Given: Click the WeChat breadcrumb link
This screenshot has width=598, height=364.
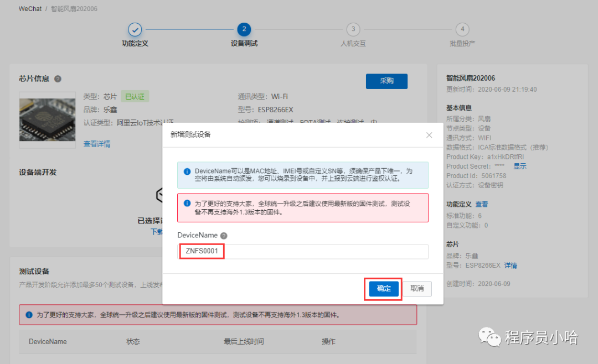Looking at the screenshot, I should pos(30,9).
